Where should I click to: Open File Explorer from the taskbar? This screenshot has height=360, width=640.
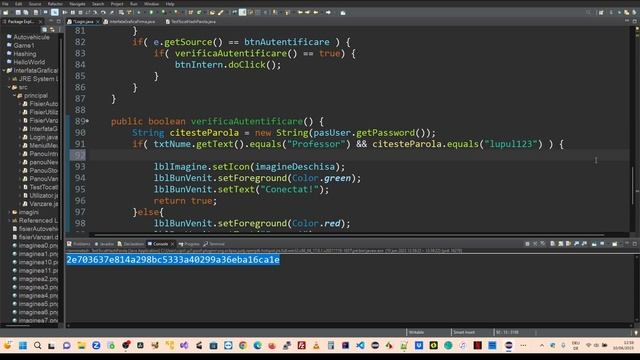coord(81,345)
